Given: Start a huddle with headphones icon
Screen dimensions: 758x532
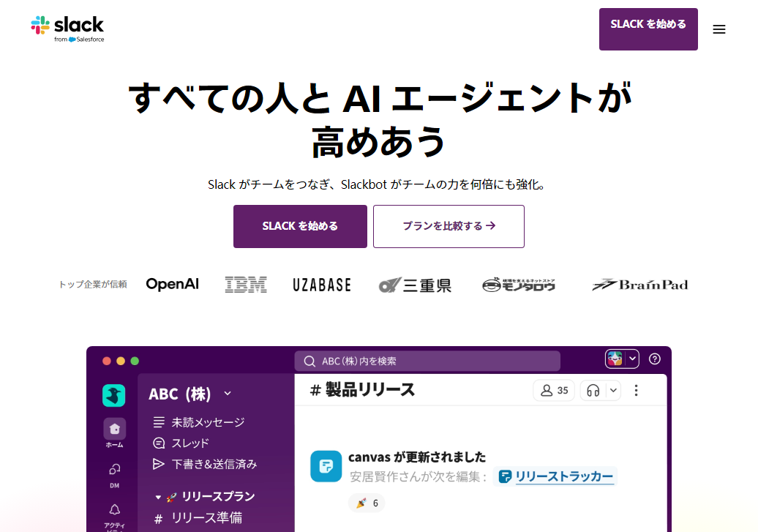Looking at the screenshot, I should (x=593, y=390).
